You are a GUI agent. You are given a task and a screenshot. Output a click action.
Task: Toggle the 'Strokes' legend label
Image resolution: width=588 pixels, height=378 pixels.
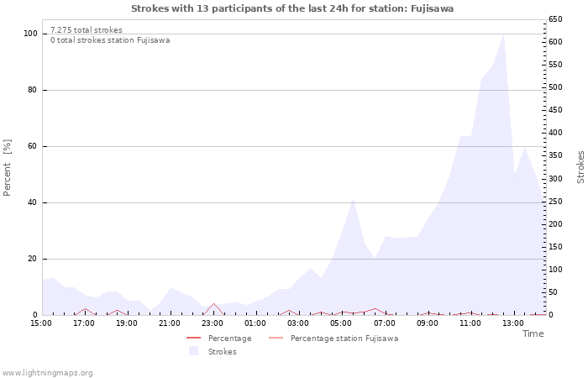point(222,352)
